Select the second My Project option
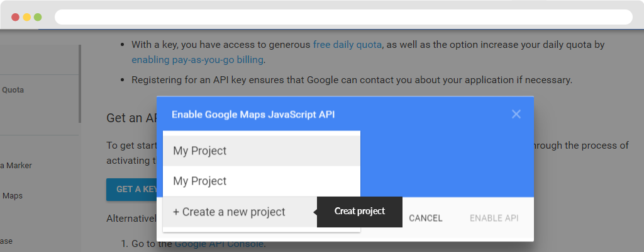Viewport: 644px width, 252px height. (262, 181)
